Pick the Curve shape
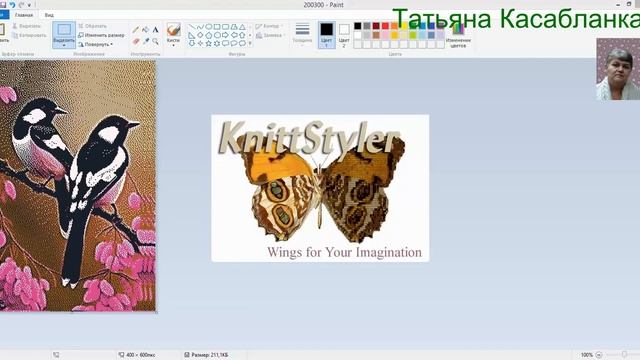The width and height of the screenshot is (640, 360). click(200, 27)
